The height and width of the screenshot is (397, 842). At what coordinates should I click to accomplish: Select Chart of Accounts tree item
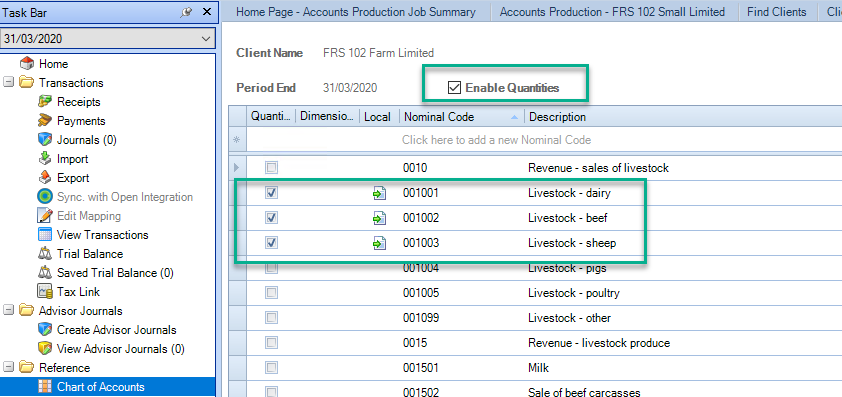[101, 387]
